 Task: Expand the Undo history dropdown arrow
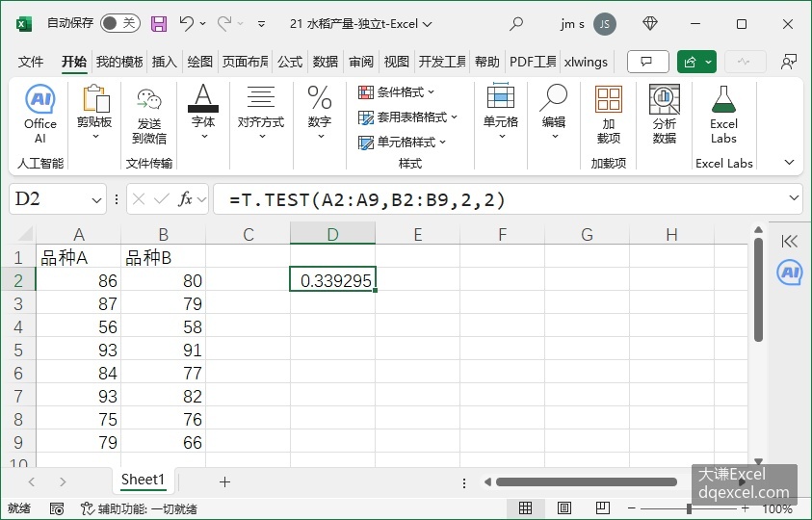(202, 24)
